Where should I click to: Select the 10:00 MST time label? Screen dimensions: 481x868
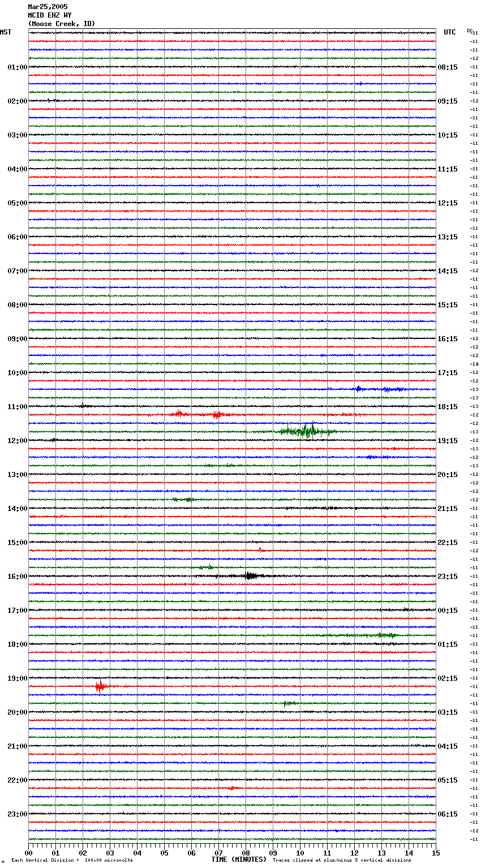pyautogui.click(x=18, y=373)
